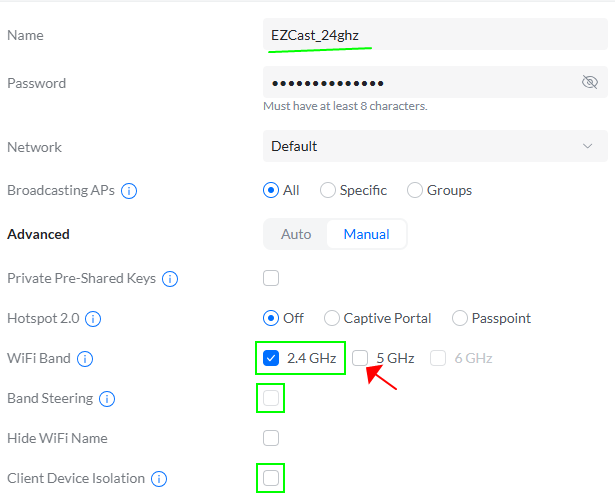Show WiFi Band info tooltip
Screen dimensions: 615x499
[85, 359]
